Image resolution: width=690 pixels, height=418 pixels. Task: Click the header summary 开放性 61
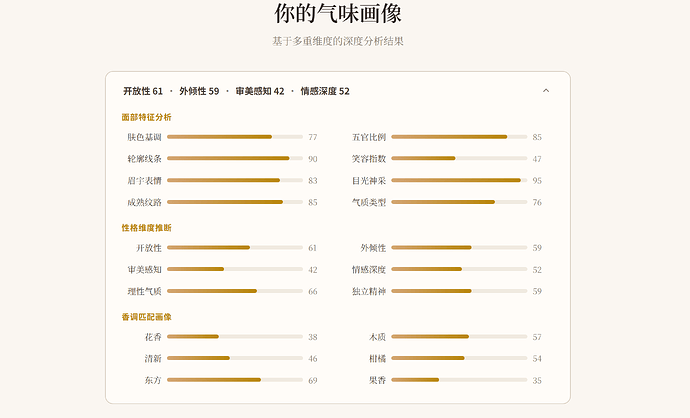pos(143,91)
